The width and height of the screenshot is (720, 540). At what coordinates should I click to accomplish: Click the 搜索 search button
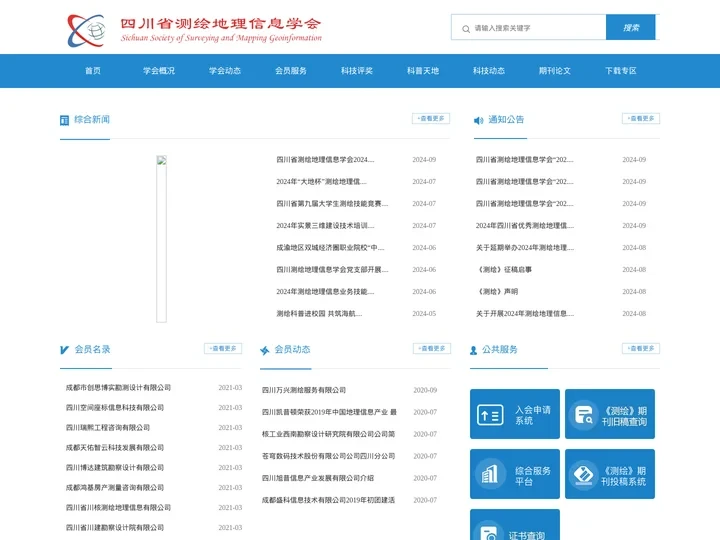click(x=630, y=28)
